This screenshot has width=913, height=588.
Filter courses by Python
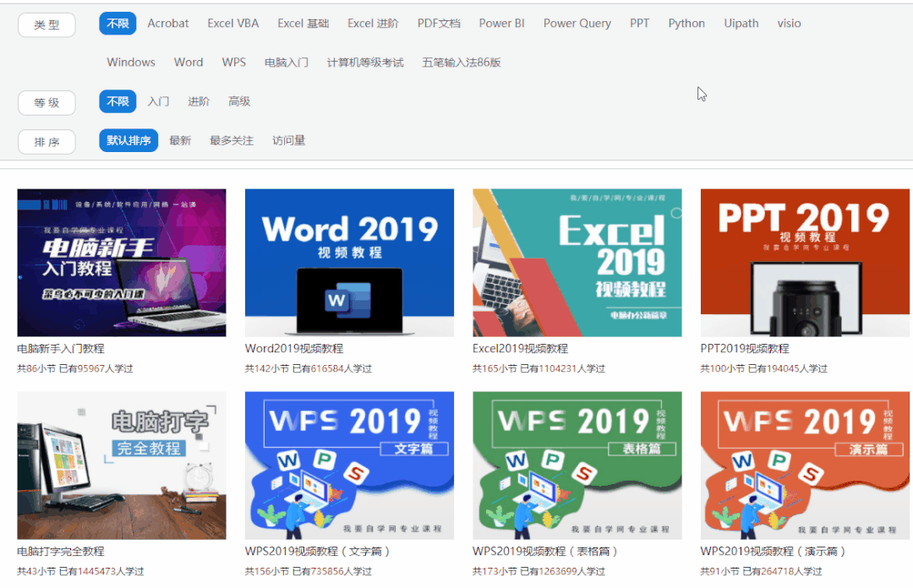[x=686, y=24]
